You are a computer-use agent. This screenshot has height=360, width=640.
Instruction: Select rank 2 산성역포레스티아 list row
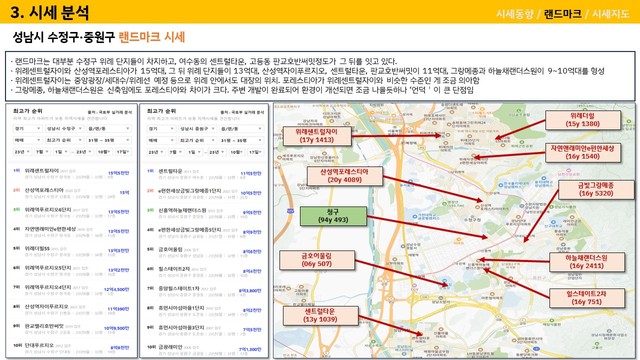tap(71, 193)
